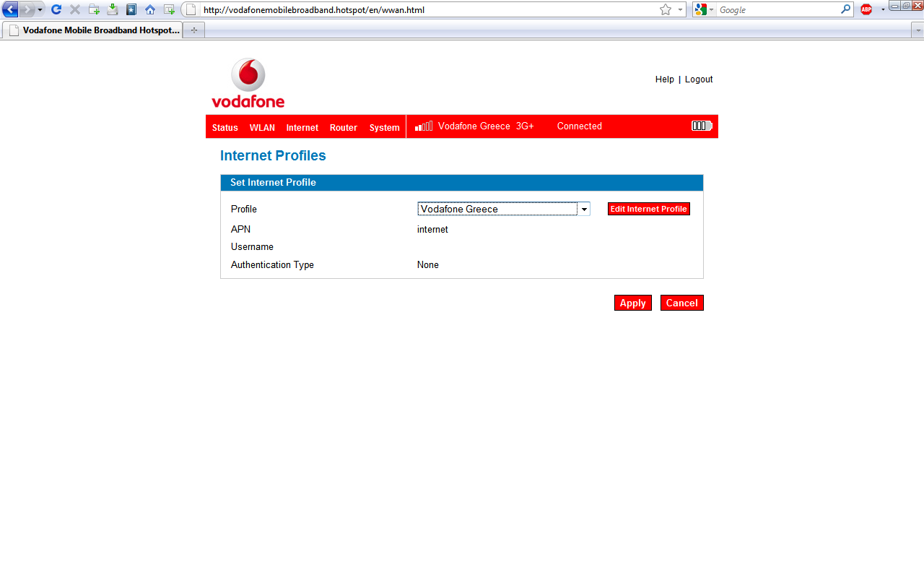Open a new tab with the plus button

[193, 30]
